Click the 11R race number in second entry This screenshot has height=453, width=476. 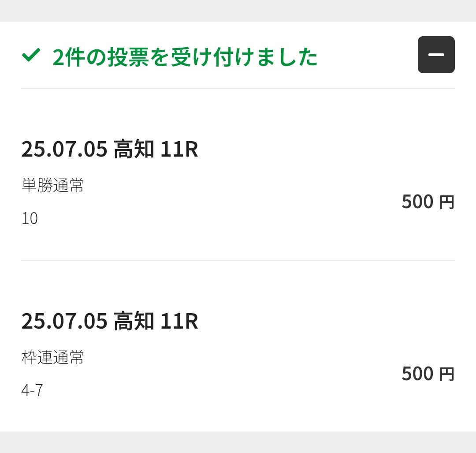pos(179,321)
